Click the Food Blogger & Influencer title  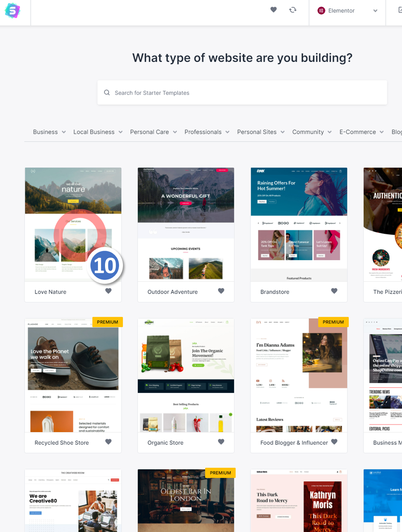294,443
